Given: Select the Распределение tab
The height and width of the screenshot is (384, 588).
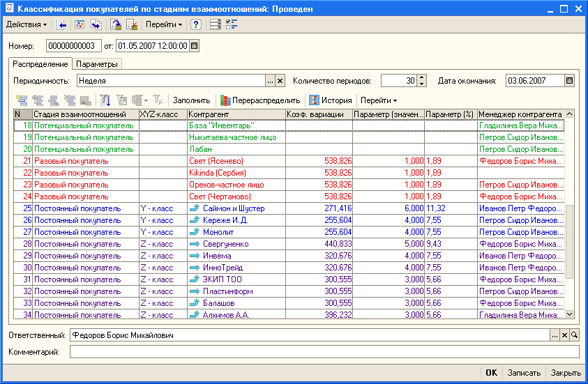Looking at the screenshot, I should click(x=40, y=64).
